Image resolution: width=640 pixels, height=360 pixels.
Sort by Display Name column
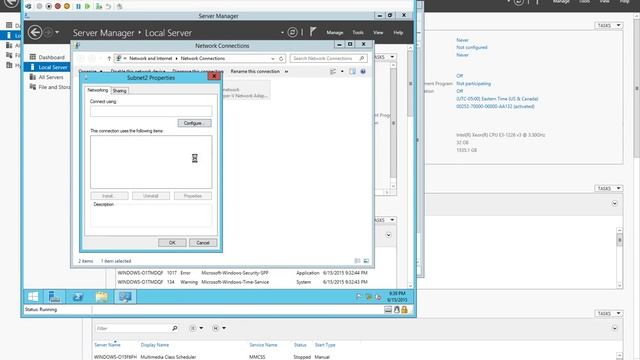(155, 345)
